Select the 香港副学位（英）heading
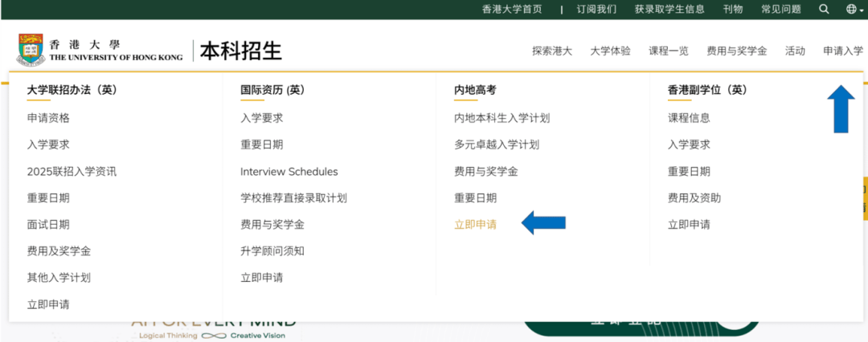The image size is (868, 342). [x=707, y=90]
